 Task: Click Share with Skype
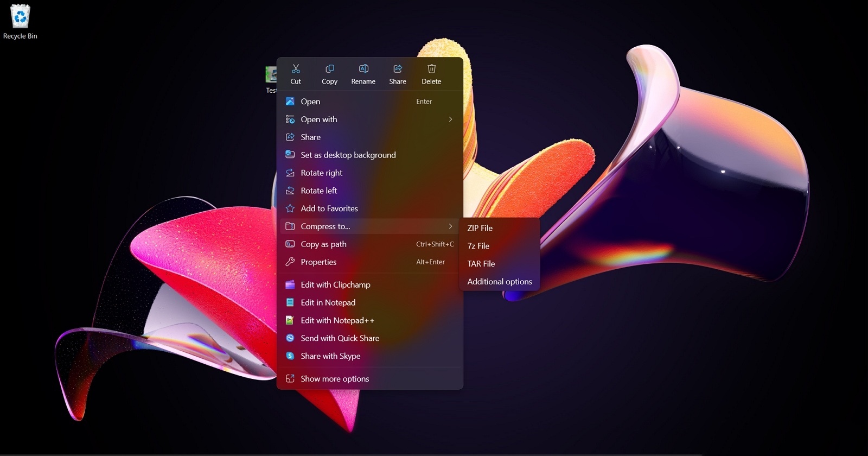(x=330, y=356)
